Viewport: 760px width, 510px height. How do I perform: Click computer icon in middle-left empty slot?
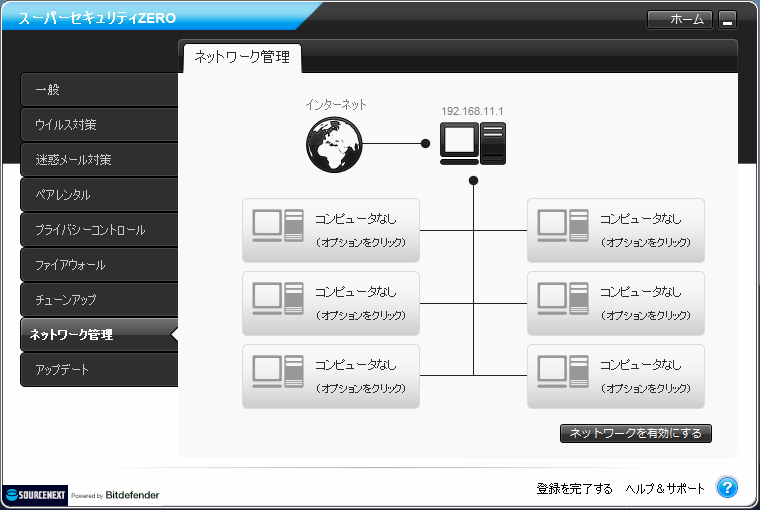click(x=278, y=298)
